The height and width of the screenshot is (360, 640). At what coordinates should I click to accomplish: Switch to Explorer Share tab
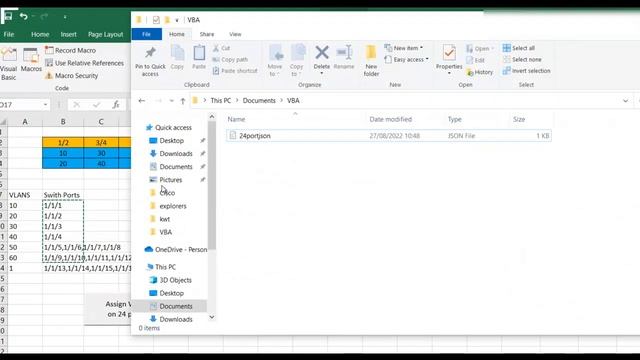[207, 34]
